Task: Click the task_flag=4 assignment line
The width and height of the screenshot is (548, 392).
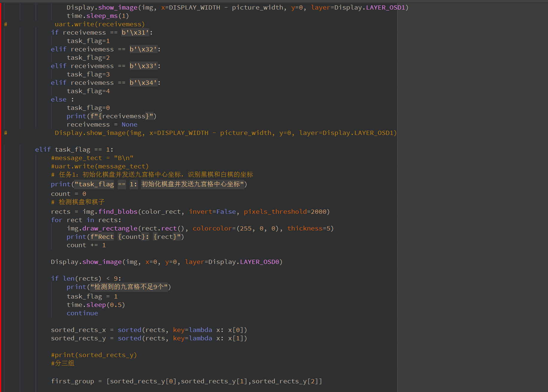Action: 88,91
